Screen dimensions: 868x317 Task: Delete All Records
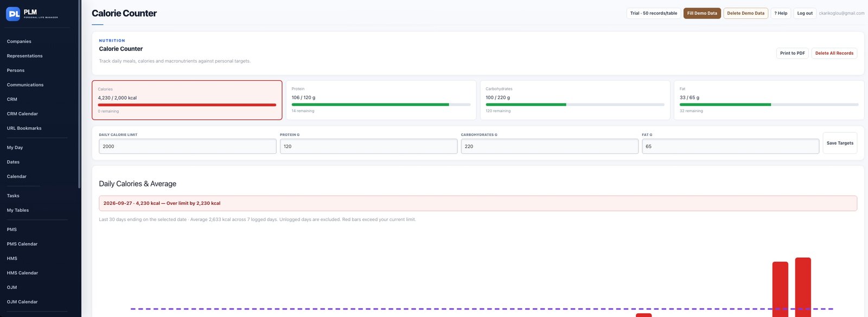pos(834,53)
